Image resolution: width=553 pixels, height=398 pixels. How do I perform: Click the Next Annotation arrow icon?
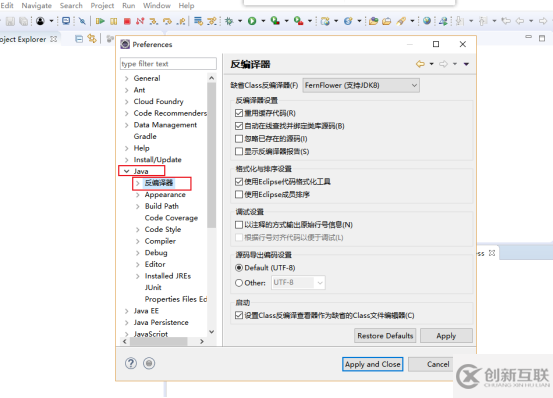tap(459, 21)
